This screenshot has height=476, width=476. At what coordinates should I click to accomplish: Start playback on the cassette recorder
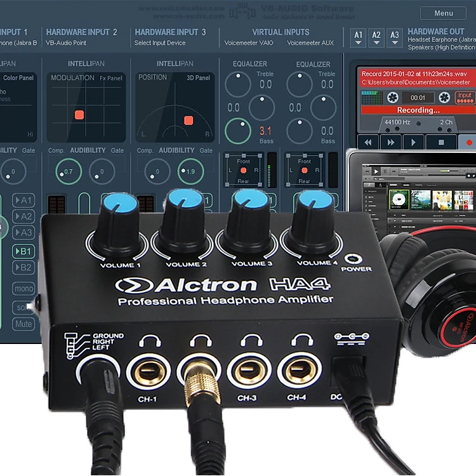[x=414, y=142]
